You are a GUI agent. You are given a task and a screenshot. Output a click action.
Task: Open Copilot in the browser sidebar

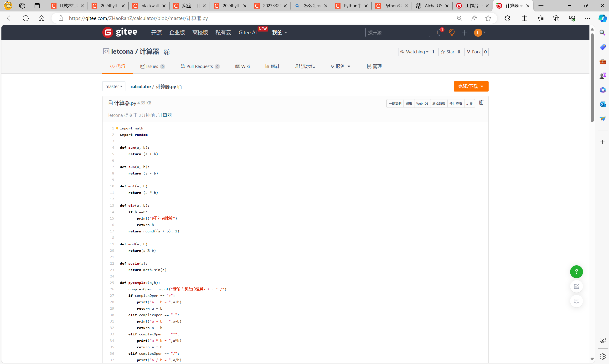(x=602, y=18)
